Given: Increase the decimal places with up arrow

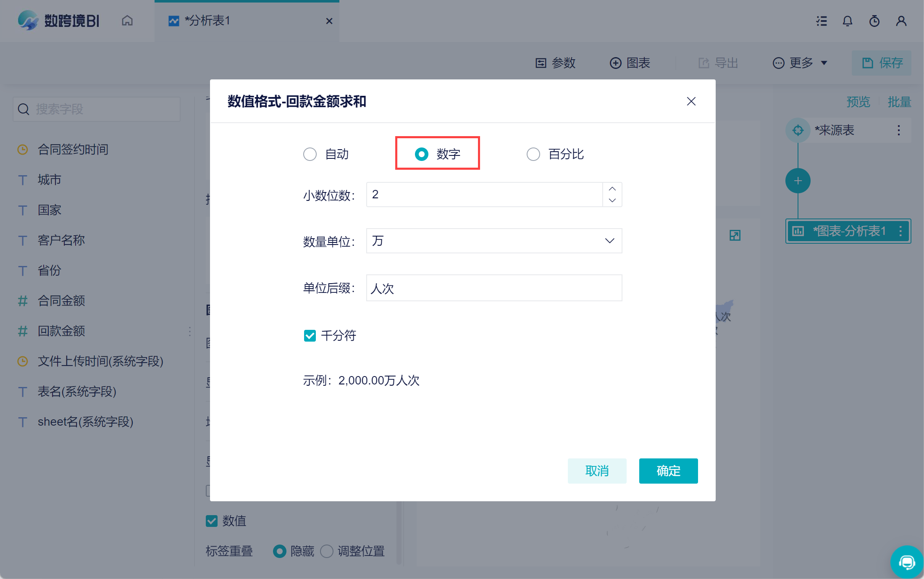Looking at the screenshot, I should pyautogui.click(x=612, y=189).
